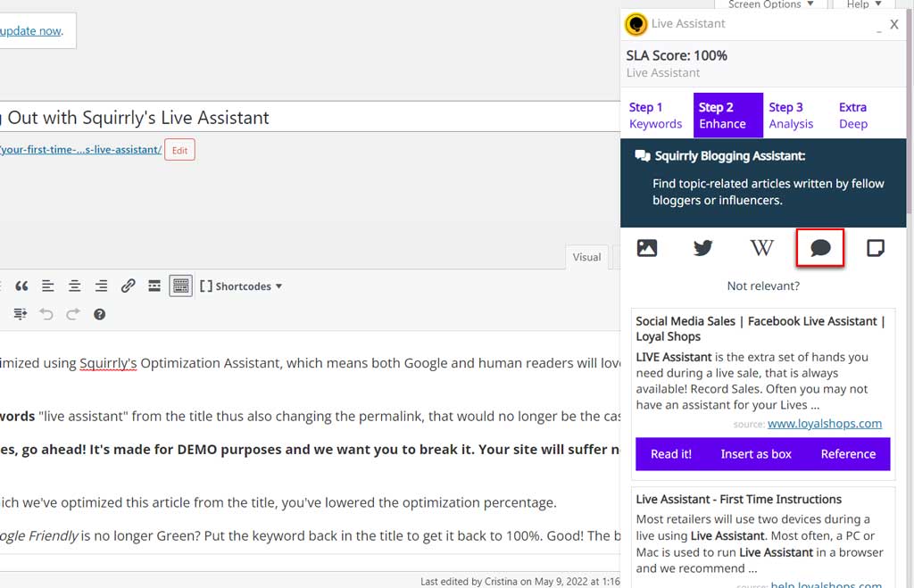The width and height of the screenshot is (914, 588).
Task: Toggle the editor toolbar kitchen sink
Action: [x=181, y=286]
